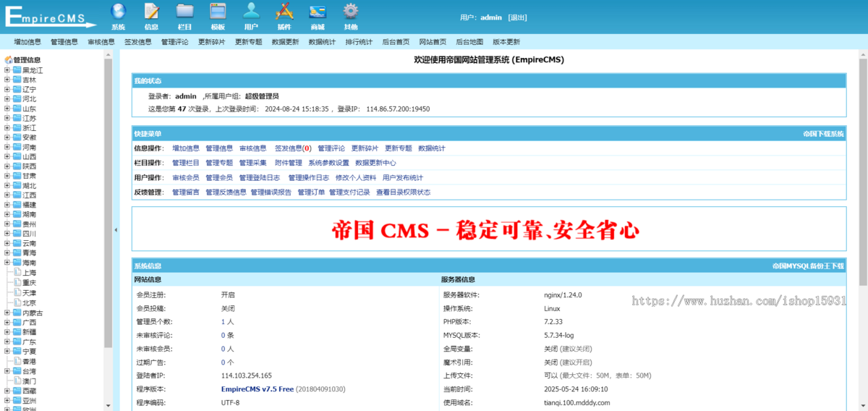Expand the 河南 tree node

click(7, 147)
